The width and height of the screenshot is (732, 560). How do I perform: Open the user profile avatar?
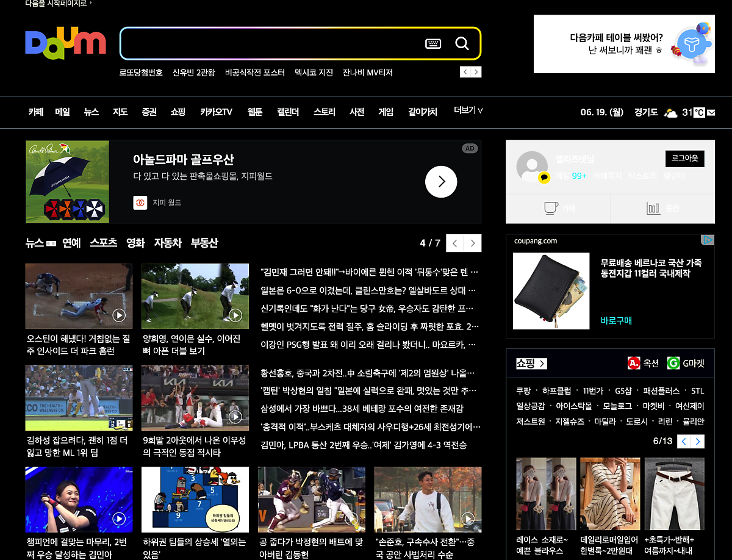coord(531,167)
